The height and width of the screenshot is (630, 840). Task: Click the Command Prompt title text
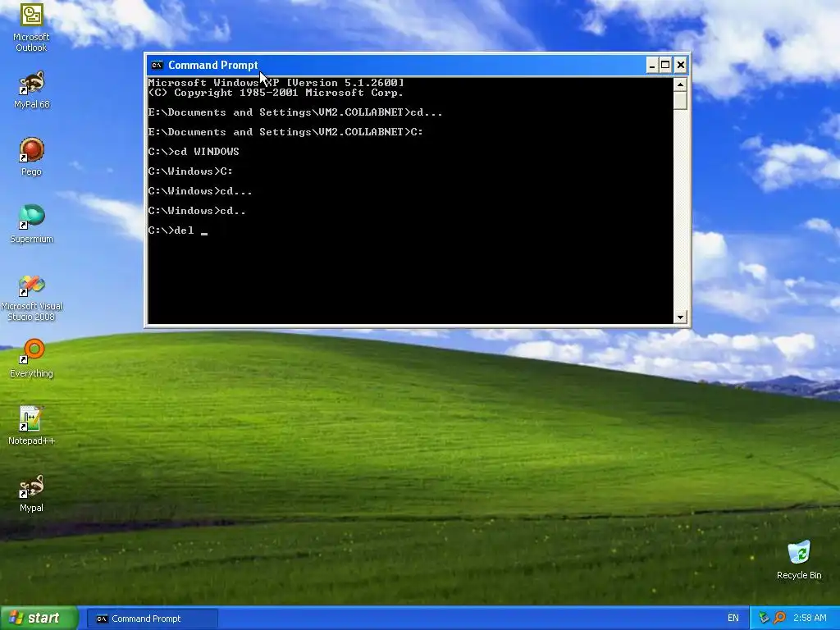pyautogui.click(x=213, y=66)
